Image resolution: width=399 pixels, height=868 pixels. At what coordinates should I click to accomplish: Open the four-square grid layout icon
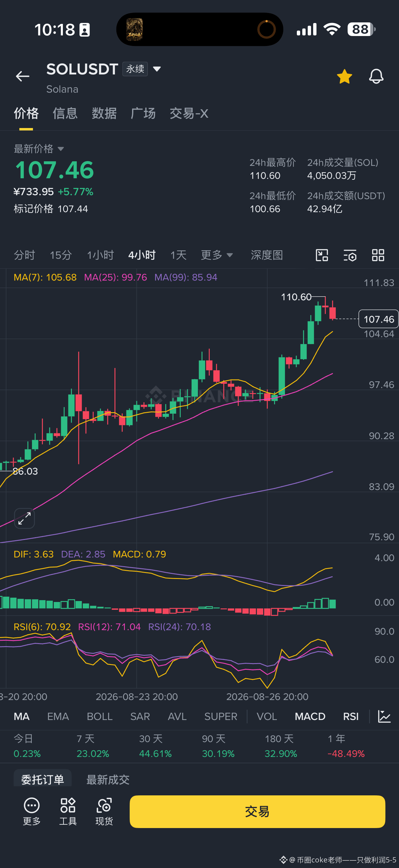point(378,255)
